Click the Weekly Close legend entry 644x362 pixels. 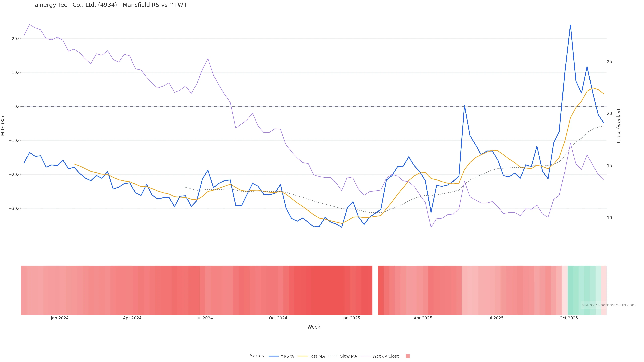coord(386,356)
